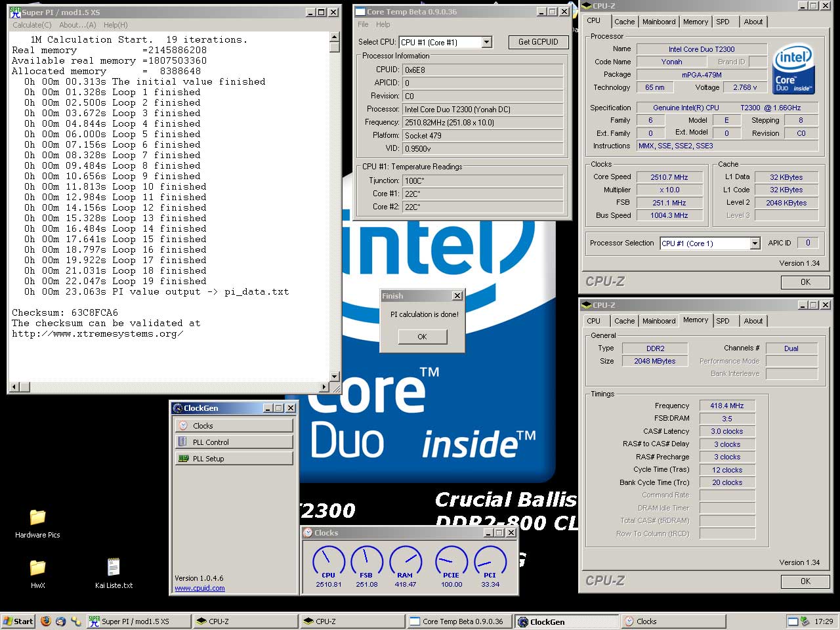Switch to Super PI taskbar button
The width and height of the screenshot is (840, 630).
[139, 621]
